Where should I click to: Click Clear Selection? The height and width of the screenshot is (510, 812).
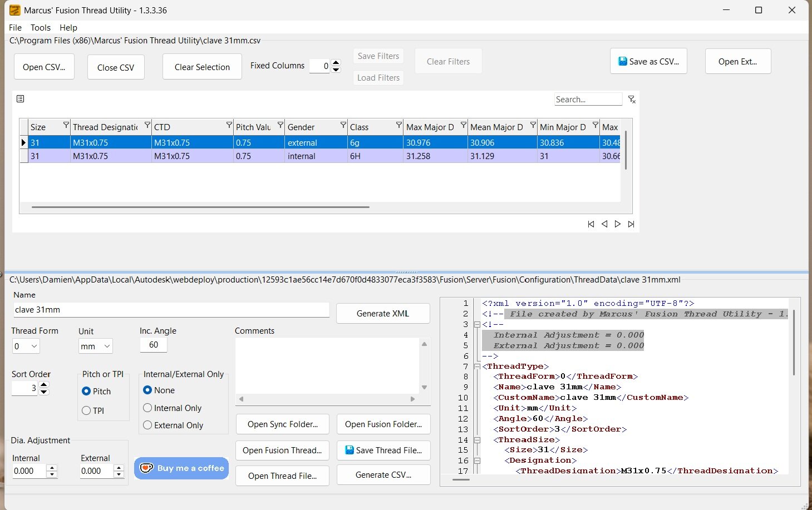(x=202, y=67)
